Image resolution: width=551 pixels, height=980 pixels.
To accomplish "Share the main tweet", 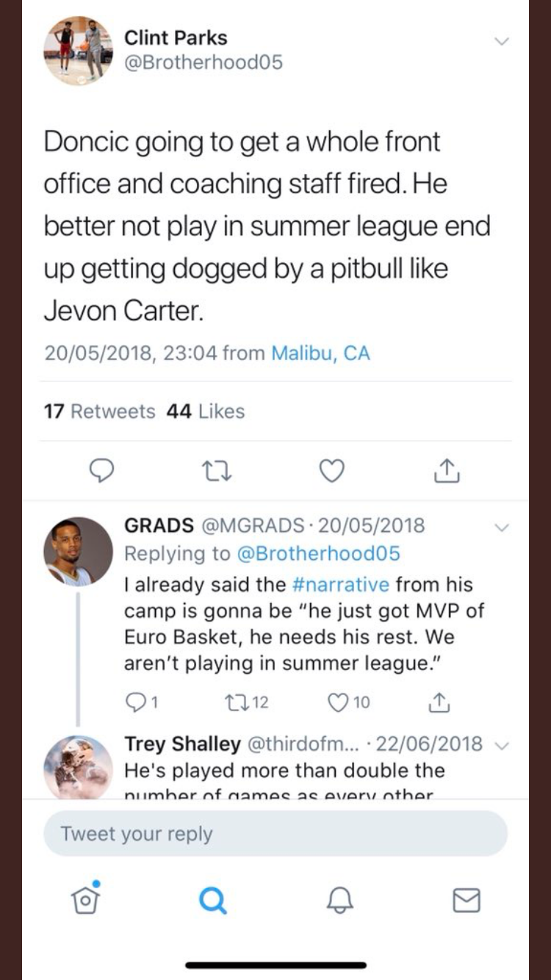I will tap(446, 470).
